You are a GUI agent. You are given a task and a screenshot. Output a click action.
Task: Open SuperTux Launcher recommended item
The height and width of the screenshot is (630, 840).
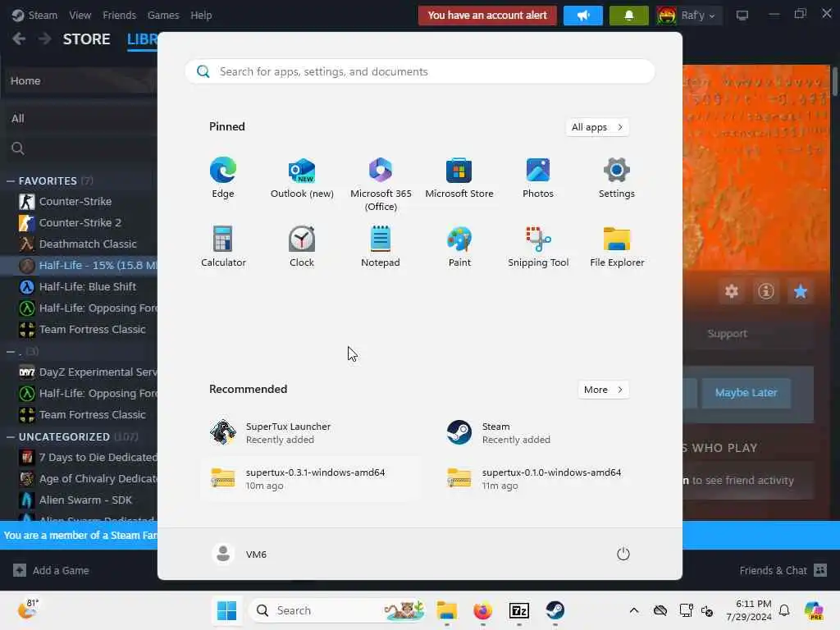pyautogui.click(x=311, y=433)
